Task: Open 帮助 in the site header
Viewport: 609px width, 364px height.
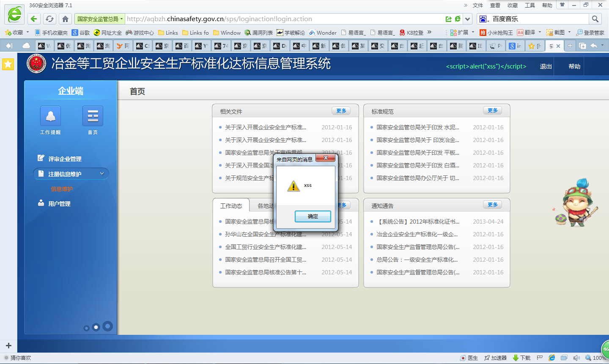Action: [574, 66]
